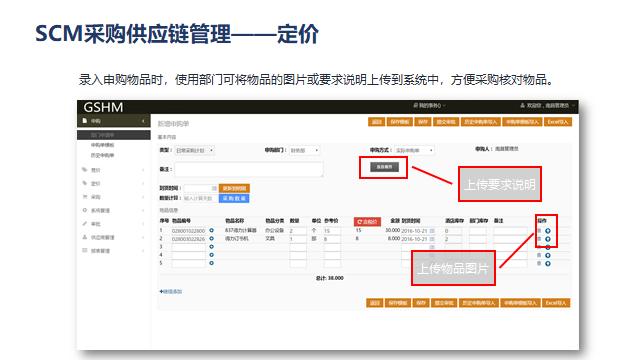Click the blue 采购数量 button
The height and width of the screenshot is (360, 640).
coord(234,198)
